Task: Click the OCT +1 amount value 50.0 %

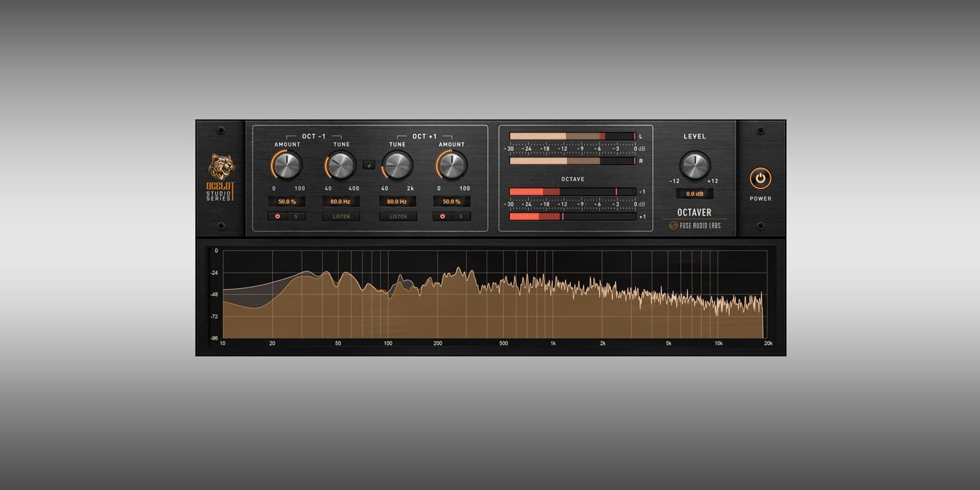Action: click(x=451, y=202)
